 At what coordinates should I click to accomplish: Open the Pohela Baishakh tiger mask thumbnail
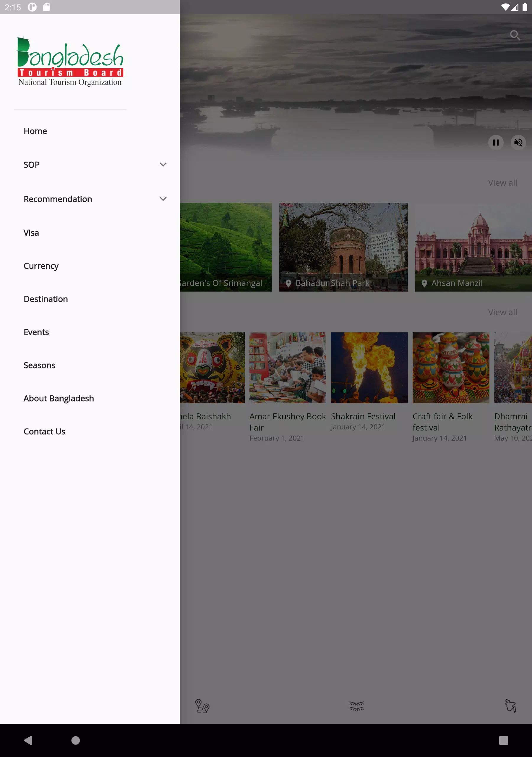pos(212,368)
